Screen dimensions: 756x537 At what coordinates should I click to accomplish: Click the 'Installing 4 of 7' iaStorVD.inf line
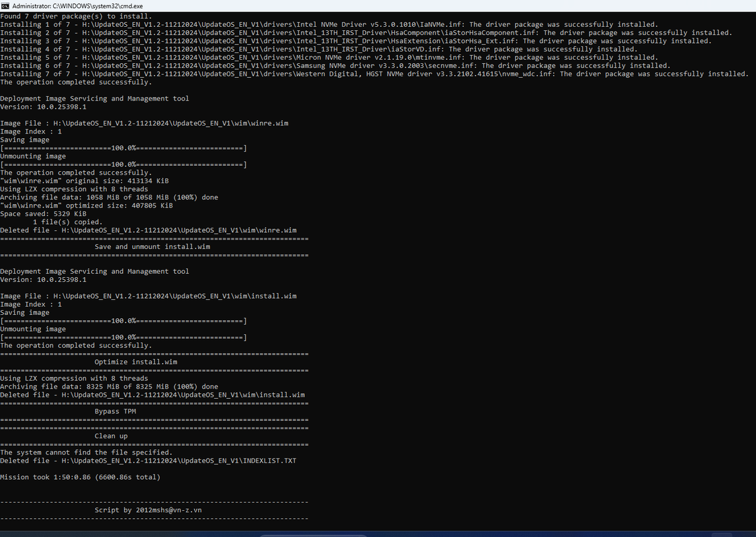point(319,49)
